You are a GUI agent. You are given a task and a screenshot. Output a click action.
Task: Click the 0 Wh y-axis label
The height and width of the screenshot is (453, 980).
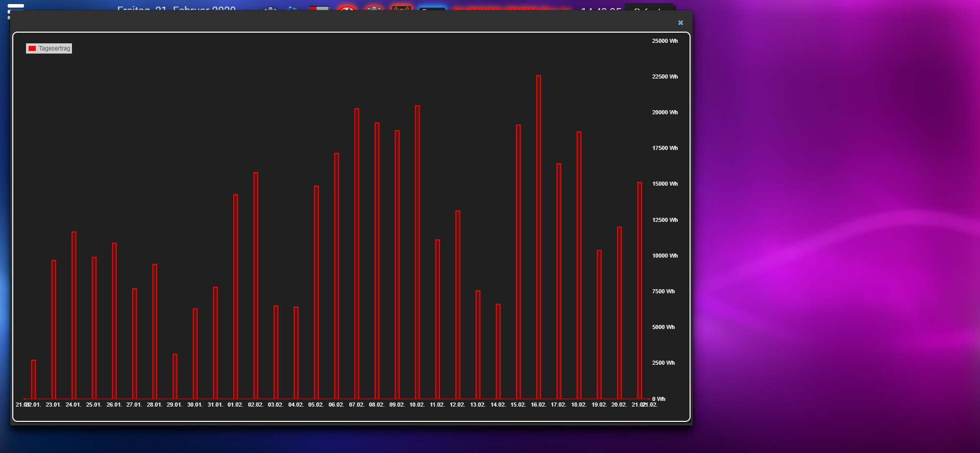coord(658,399)
